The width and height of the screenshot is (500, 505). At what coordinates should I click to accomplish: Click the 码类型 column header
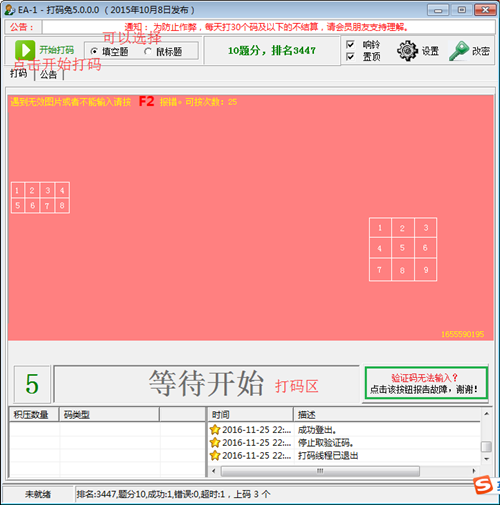click(109, 415)
